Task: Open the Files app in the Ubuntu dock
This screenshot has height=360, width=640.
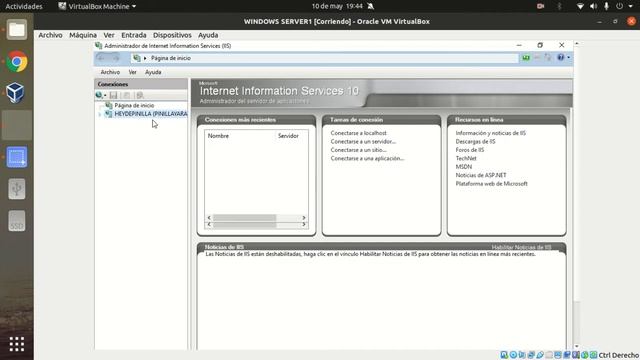Action: coord(17,30)
